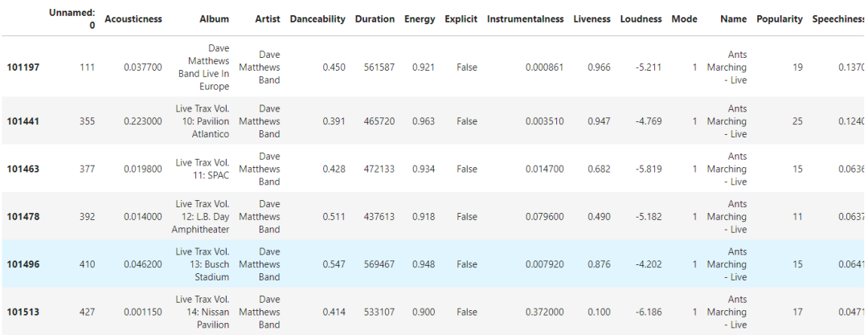The width and height of the screenshot is (868, 335).
Task: Click Instrumentalness value 0.079600
Action: pos(545,216)
